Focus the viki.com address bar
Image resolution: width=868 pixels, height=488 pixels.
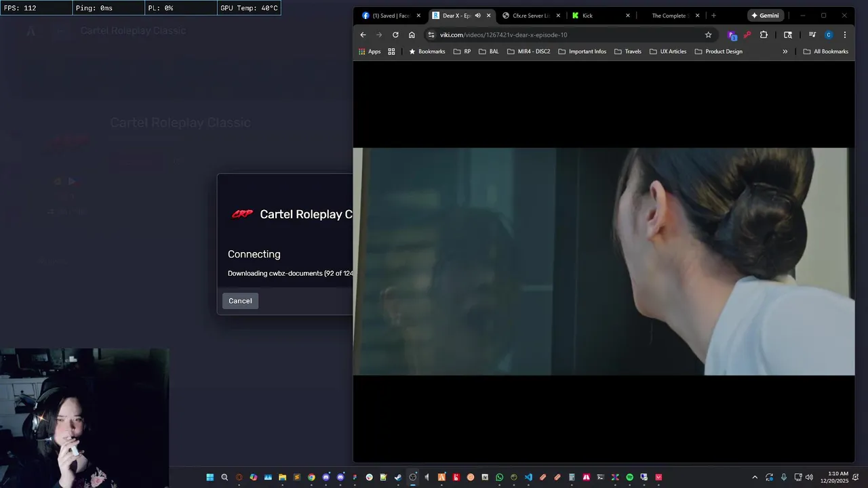click(x=570, y=35)
